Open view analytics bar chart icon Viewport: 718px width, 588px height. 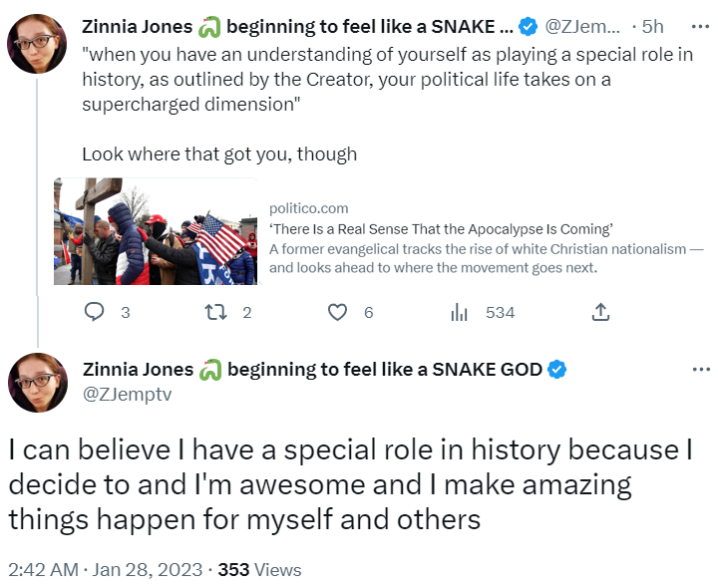[x=459, y=313]
